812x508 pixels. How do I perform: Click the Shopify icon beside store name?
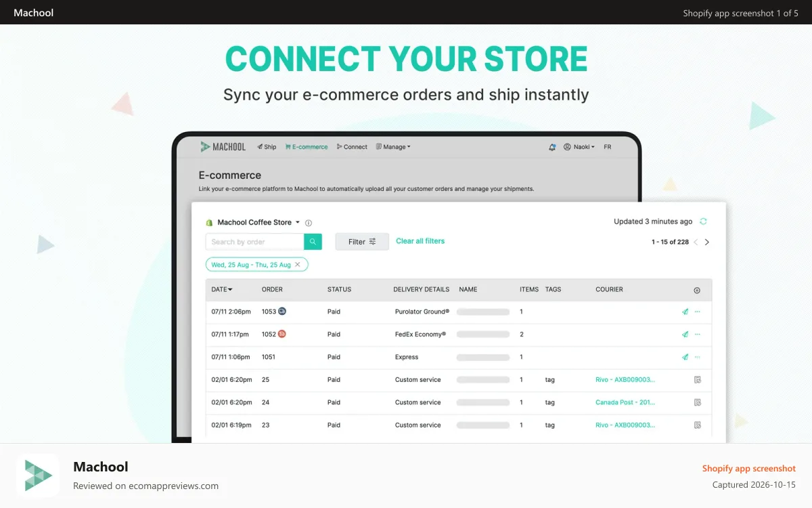pyautogui.click(x=209, y=223)
